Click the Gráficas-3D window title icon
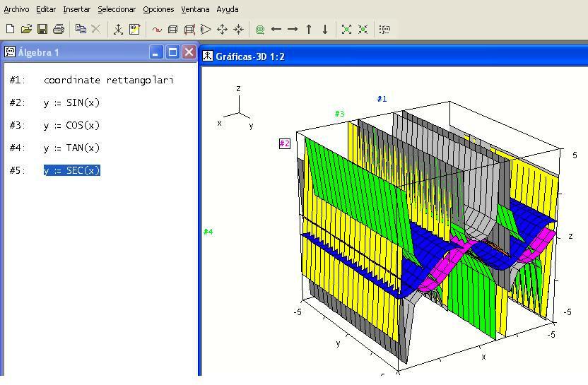 tap(207, 57)
